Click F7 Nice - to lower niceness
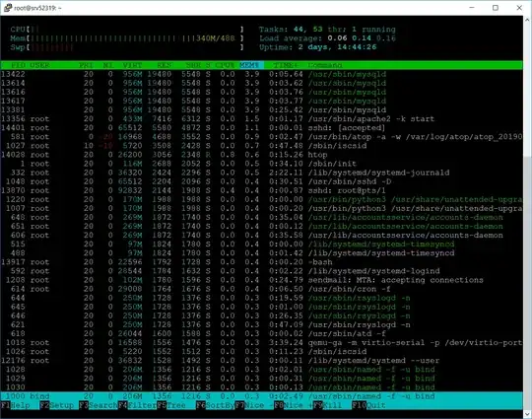 (x=254, y=405)
